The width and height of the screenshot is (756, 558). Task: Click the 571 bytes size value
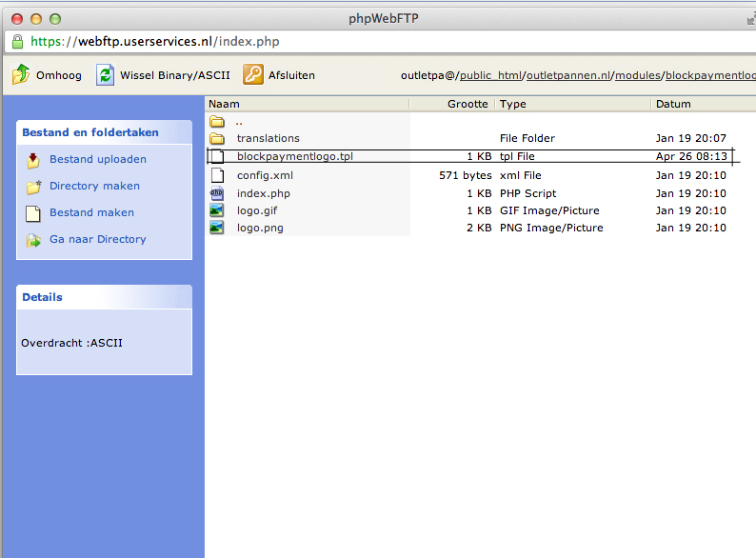coord(466,175)
